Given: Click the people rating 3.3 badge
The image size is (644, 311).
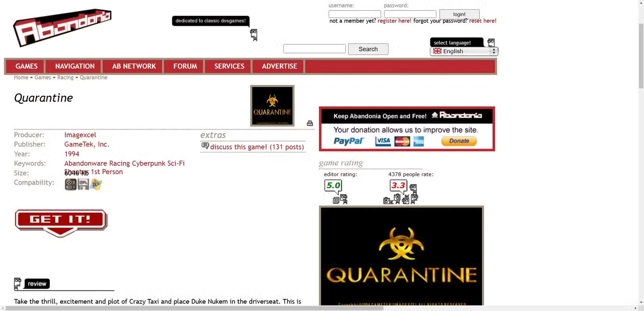Looking at the screenshot, I should 398,186.
